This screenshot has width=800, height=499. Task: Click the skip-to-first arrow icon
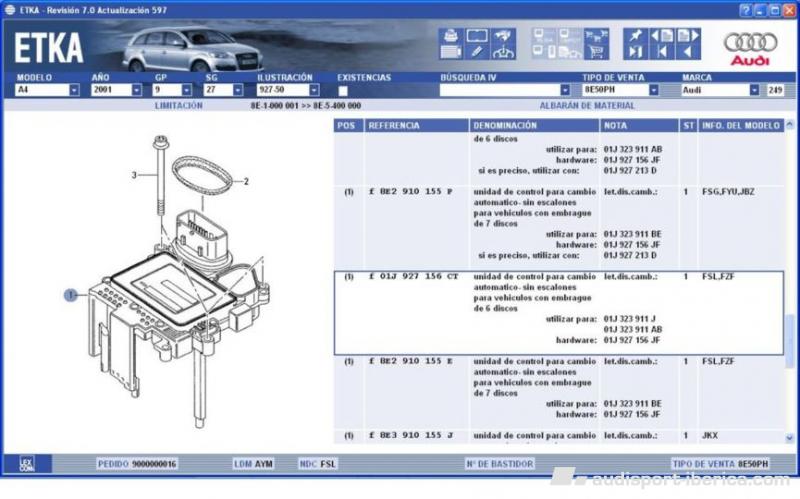click(x=661, y=52)
